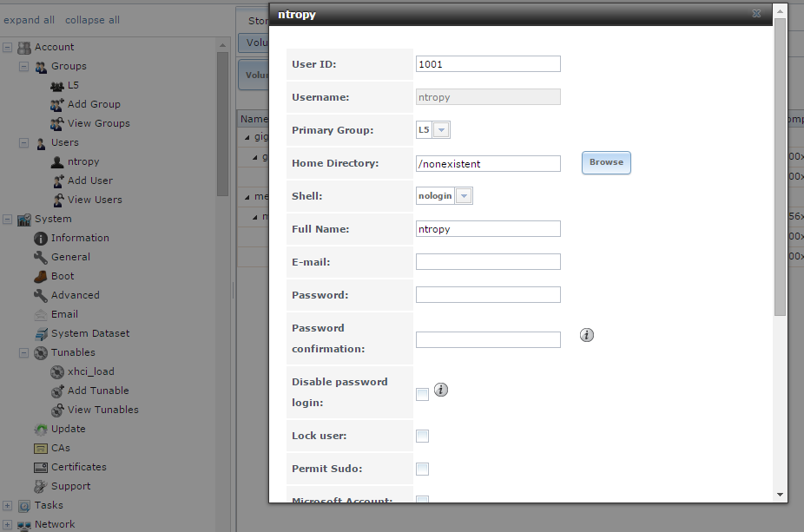
Task: Tick the Lock user checkbox
Action: tap(423, 437)
